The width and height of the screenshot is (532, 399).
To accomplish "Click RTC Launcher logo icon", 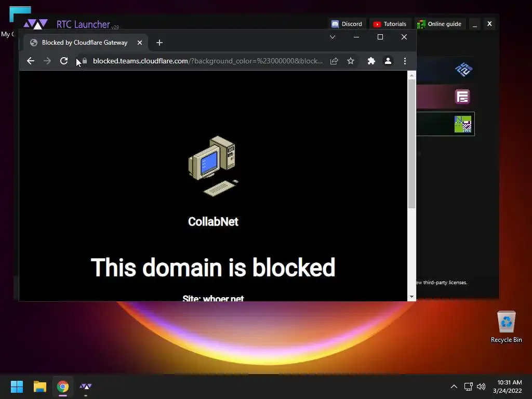I will [35, 24].
